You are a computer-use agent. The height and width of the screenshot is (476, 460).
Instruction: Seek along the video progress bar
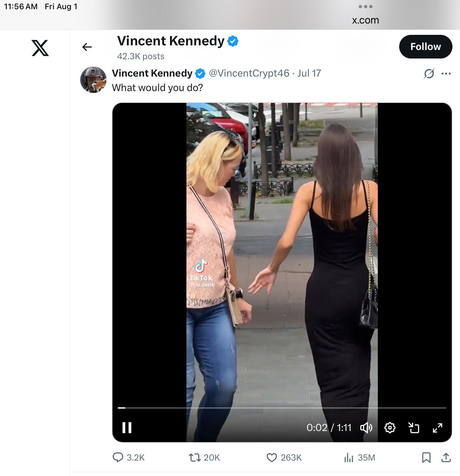tap(282, 408)
